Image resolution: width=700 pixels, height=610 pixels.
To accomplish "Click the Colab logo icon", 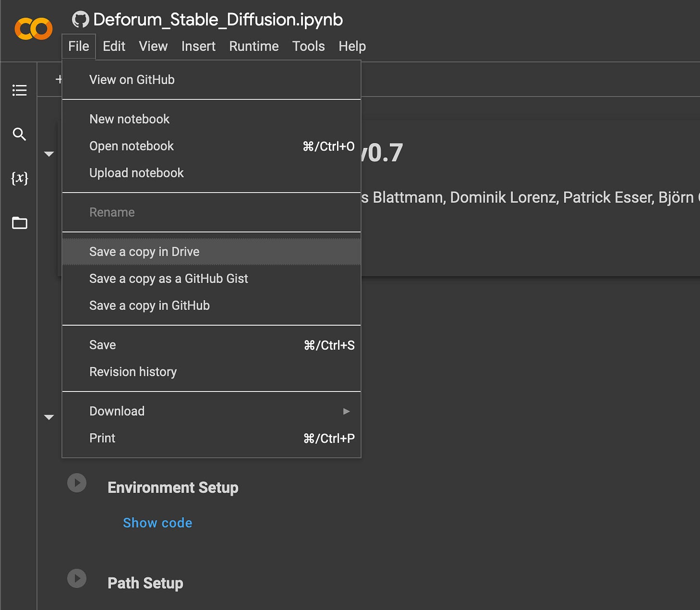I will (33, 29).
